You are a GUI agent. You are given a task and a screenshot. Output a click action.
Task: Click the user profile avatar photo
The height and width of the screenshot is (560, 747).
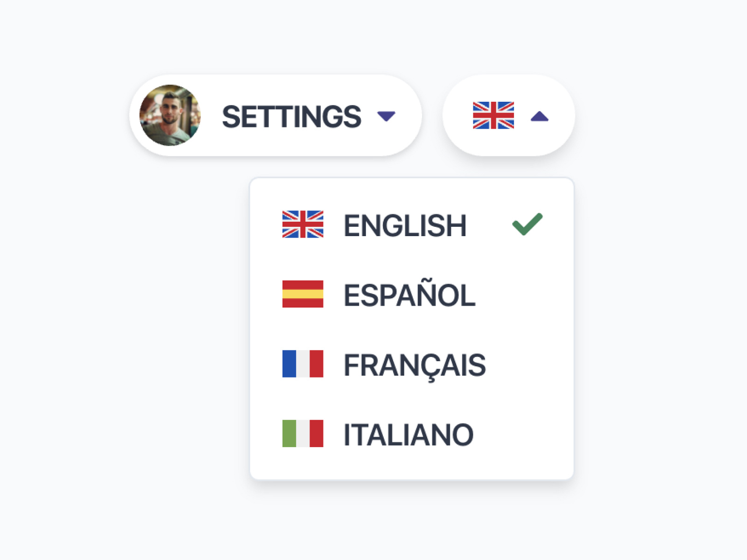click(170, 115)
